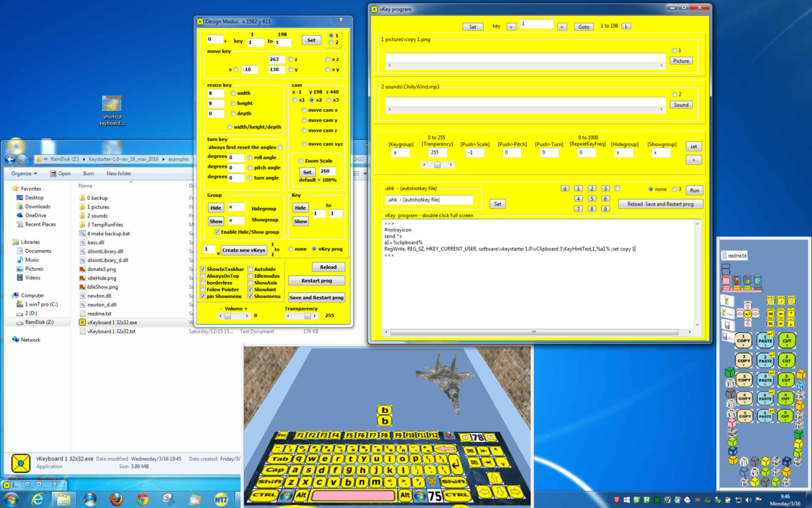Open readme.txt file in explorer
The image size is (812, 508).
coord(98,313)
